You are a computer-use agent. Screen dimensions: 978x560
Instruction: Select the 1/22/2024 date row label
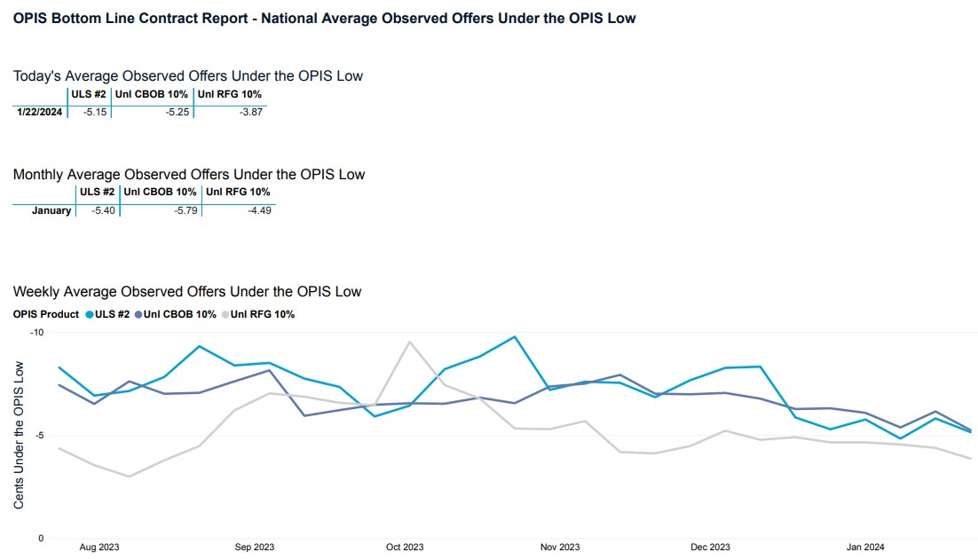(40, 112)
